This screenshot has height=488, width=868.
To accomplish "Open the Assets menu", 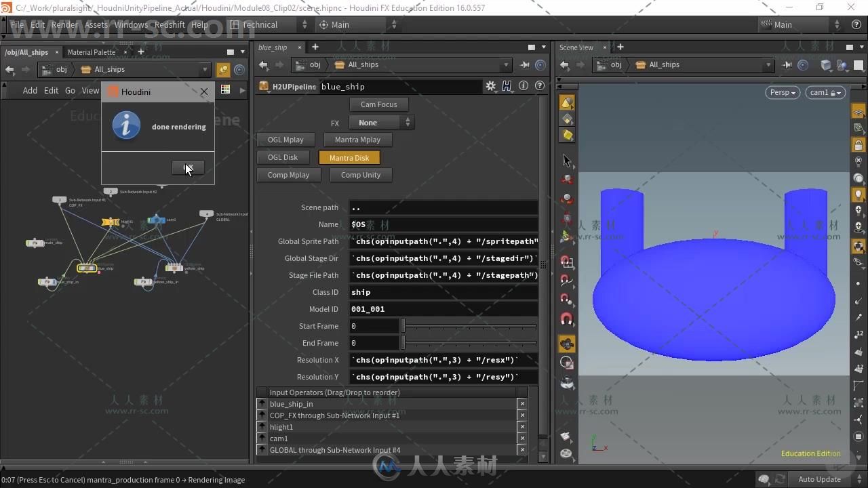I will tap(96, 24).
